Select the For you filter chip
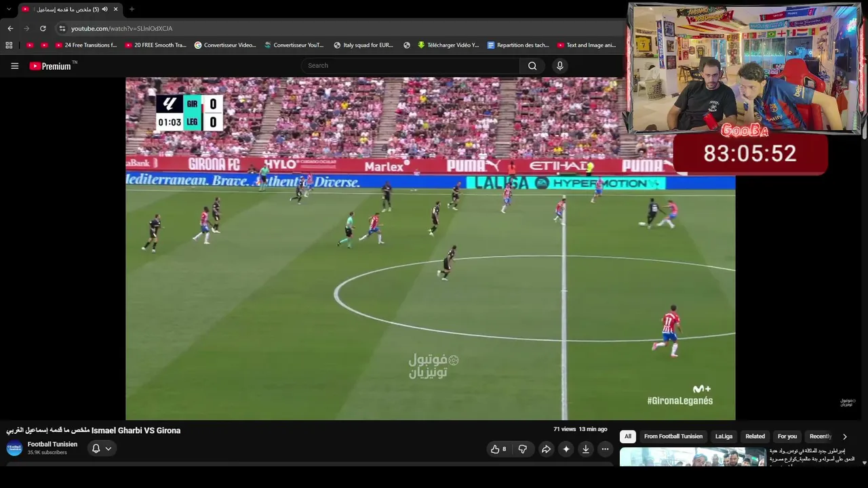Viewport: 868px width, 488px height. pyautogui.click(x=787, y=436)
